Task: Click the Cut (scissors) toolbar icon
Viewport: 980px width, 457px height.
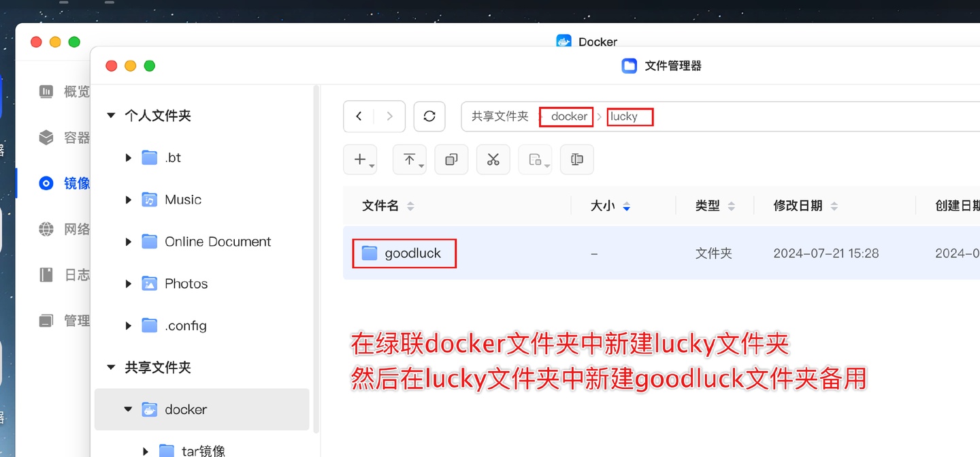Action: [493, 159]
